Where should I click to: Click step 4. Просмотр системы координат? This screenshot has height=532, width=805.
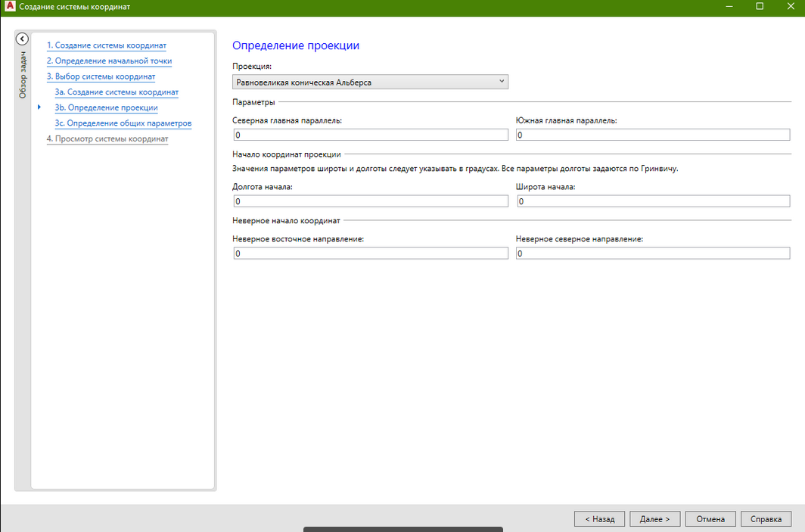(107, 139)
